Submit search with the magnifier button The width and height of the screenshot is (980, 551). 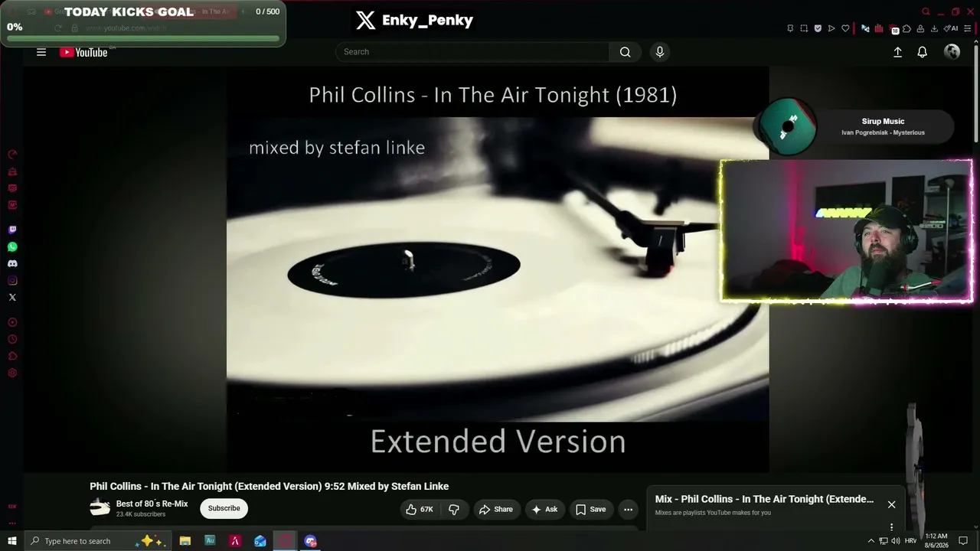click(625, 52)
